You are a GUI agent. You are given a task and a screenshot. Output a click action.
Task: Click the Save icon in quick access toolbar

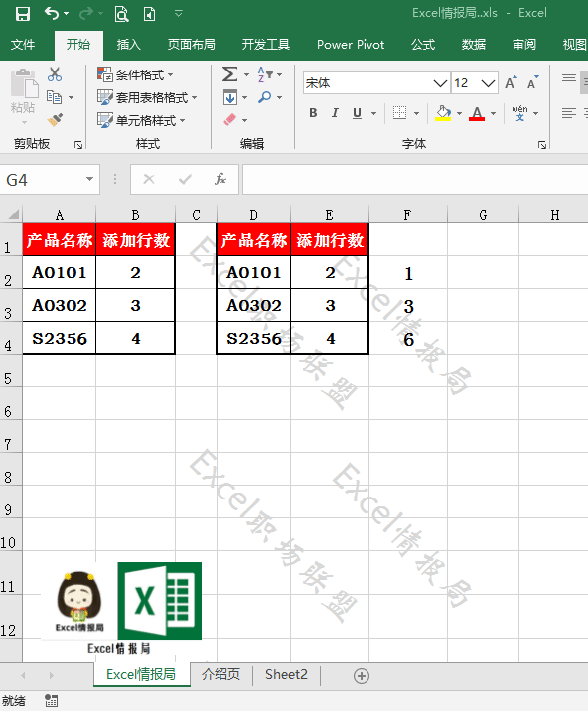pos(22,14)
